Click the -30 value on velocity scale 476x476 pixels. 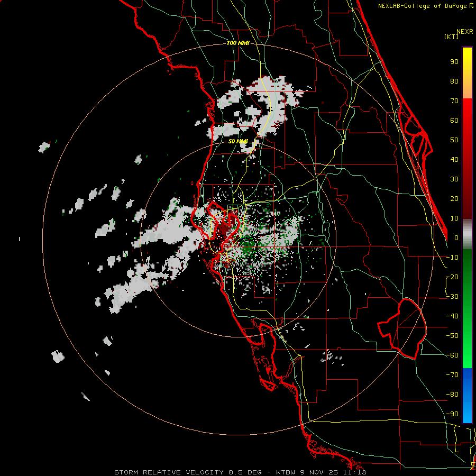pos(452,297)
